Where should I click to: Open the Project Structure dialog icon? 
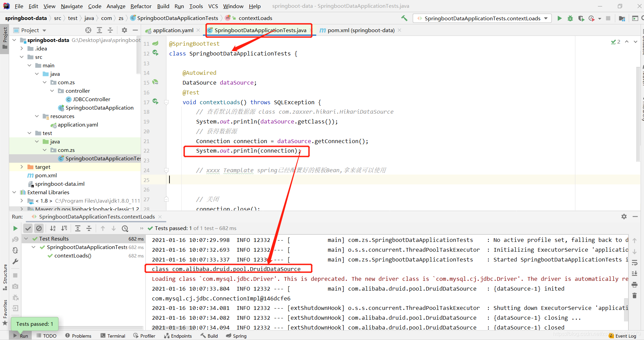[622, 18]
